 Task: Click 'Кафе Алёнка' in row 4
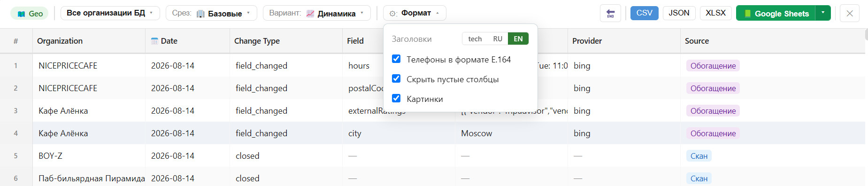pos(63,133)
